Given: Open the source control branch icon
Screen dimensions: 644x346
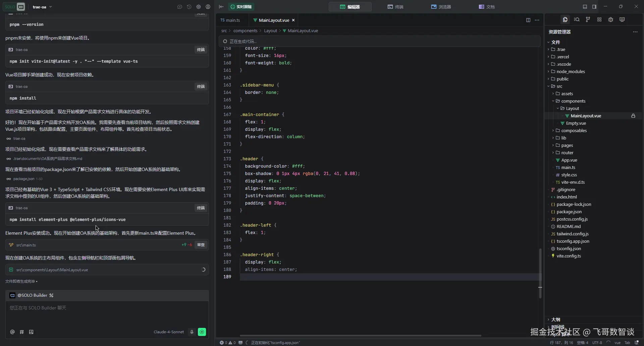Looking at the screenshot, I should pos(588,19).
